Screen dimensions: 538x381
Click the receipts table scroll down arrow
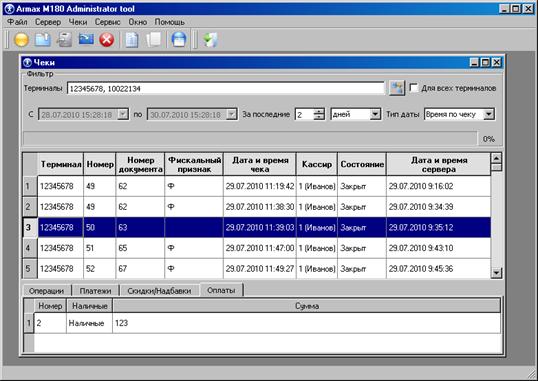(x=496, y=273)
